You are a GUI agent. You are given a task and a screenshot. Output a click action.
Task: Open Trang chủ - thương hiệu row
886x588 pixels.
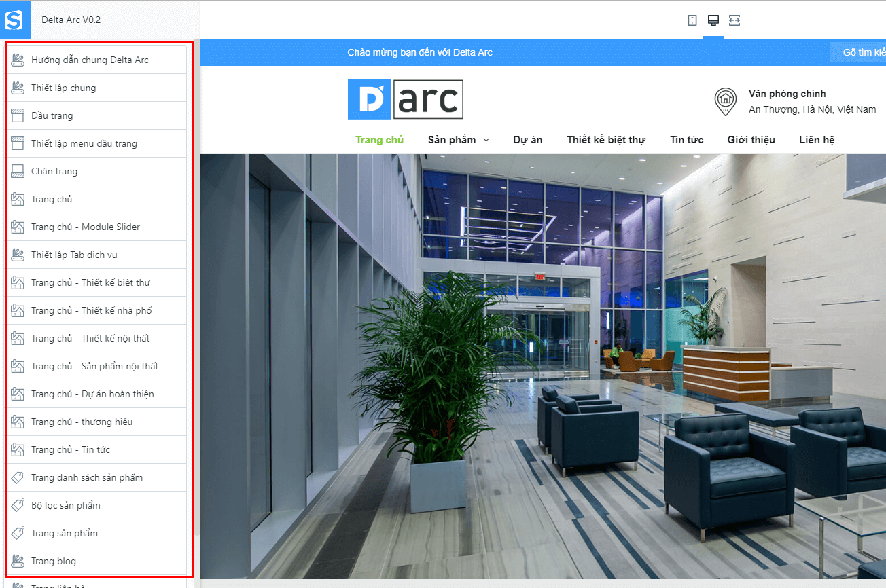(x=96, y=422)
